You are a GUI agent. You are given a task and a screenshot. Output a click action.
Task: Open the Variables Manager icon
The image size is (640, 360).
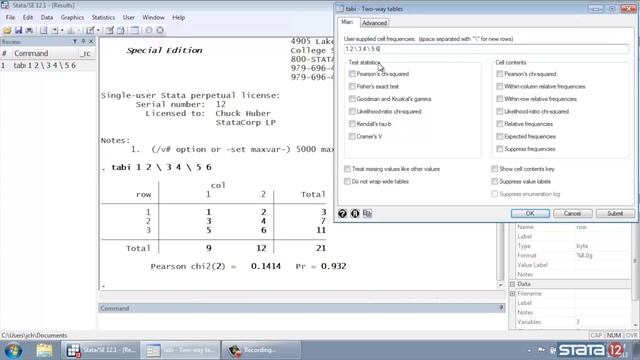click(135, 30)
